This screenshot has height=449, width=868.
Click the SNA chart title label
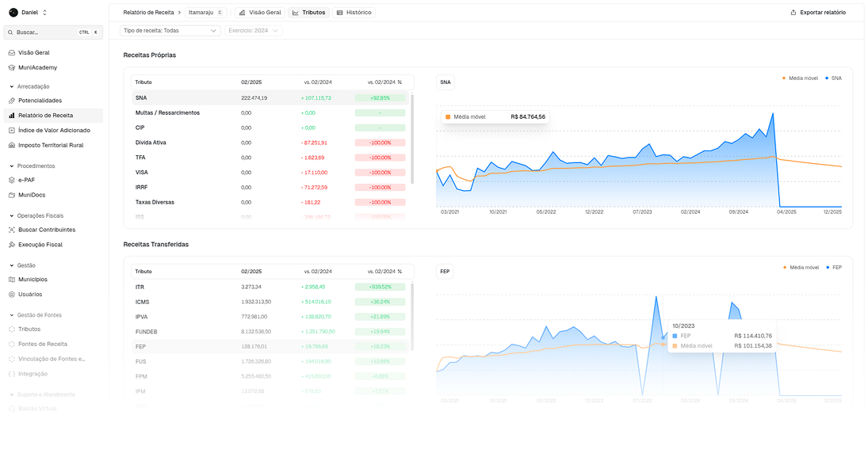[445, 82]
